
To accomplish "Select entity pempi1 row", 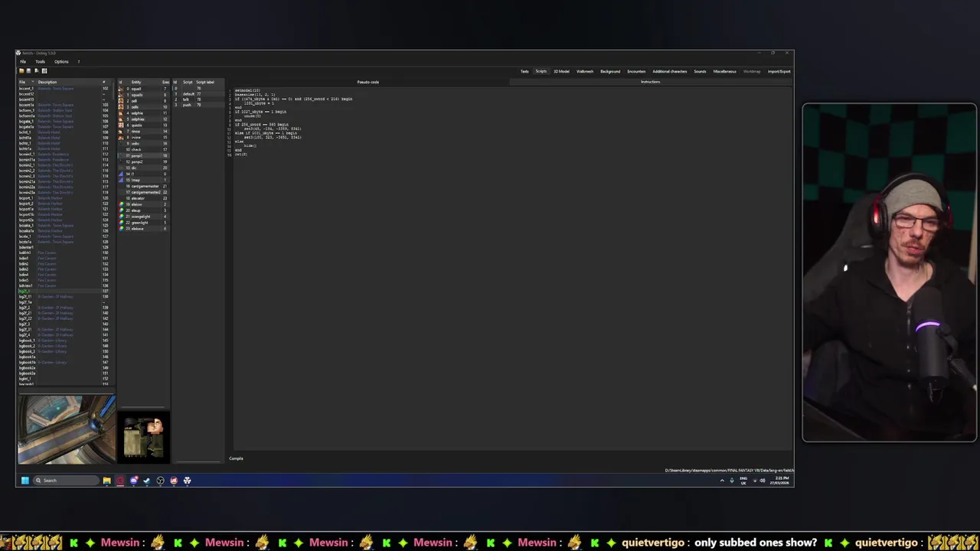I will [x=143, y=156].
